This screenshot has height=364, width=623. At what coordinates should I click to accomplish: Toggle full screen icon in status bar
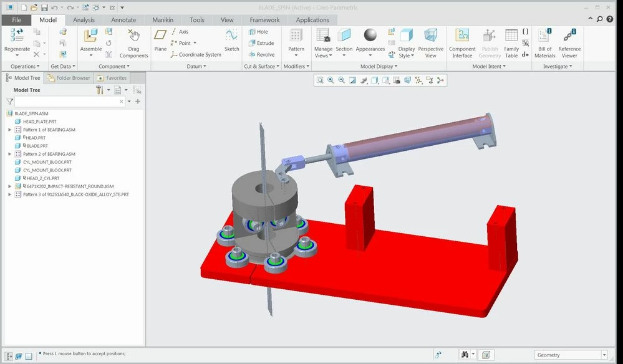(29, 356)
